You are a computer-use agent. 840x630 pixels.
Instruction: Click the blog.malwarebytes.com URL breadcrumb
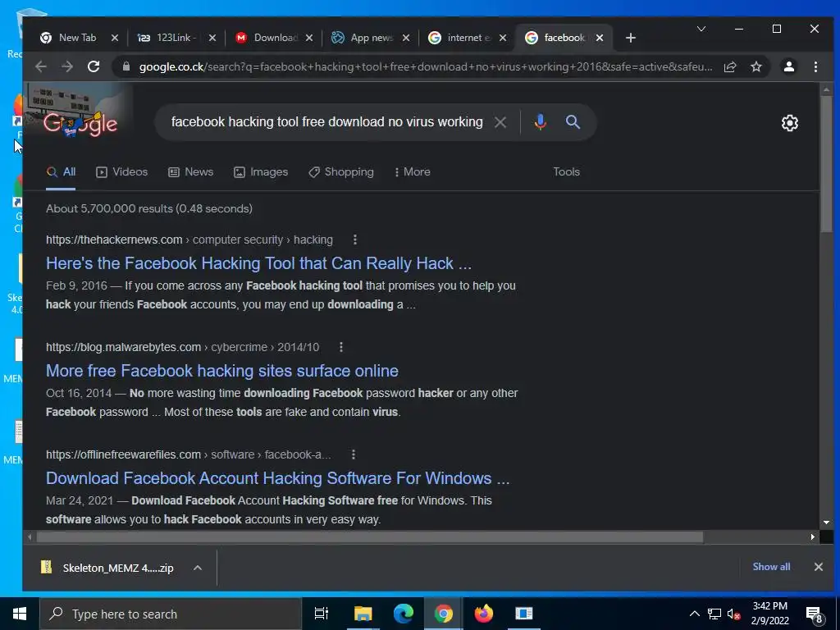coord(182,347)
